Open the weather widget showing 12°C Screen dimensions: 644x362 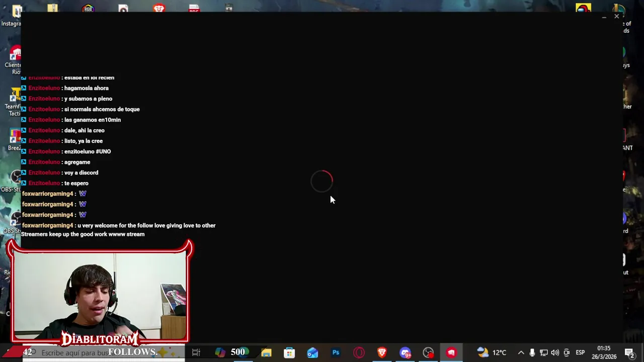click(492, 352)
